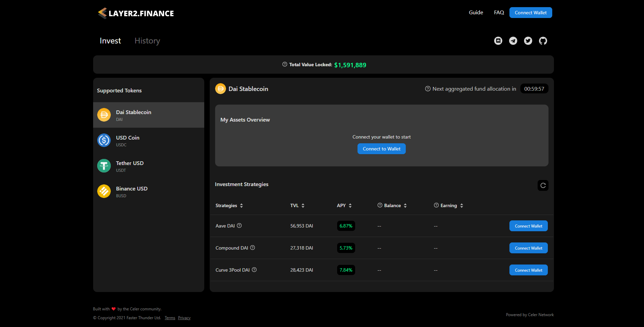Click the 28,423 DAI TVL value
The image size is (644, 327).
point(301,270)
